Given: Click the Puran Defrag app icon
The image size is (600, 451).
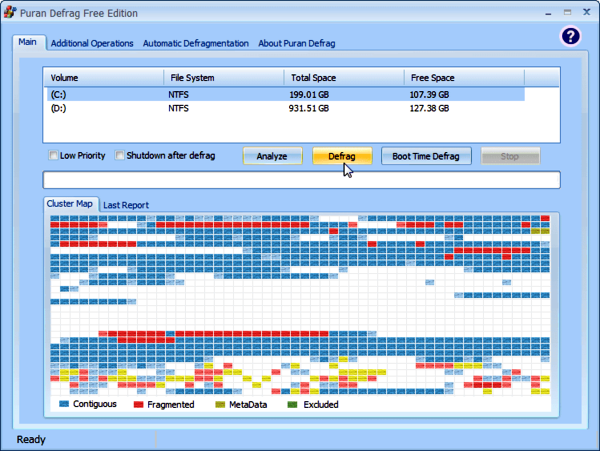Looking at the screenshot, I should pos(10,12).
